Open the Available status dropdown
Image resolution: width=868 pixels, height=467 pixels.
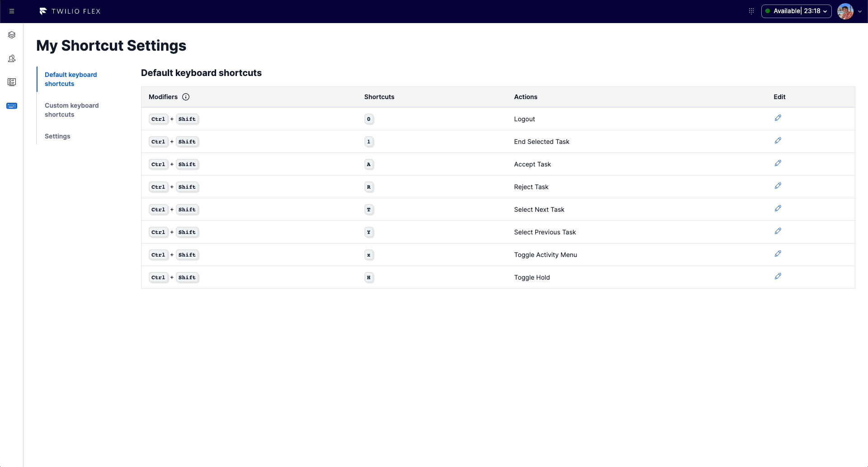coord(797,11)
